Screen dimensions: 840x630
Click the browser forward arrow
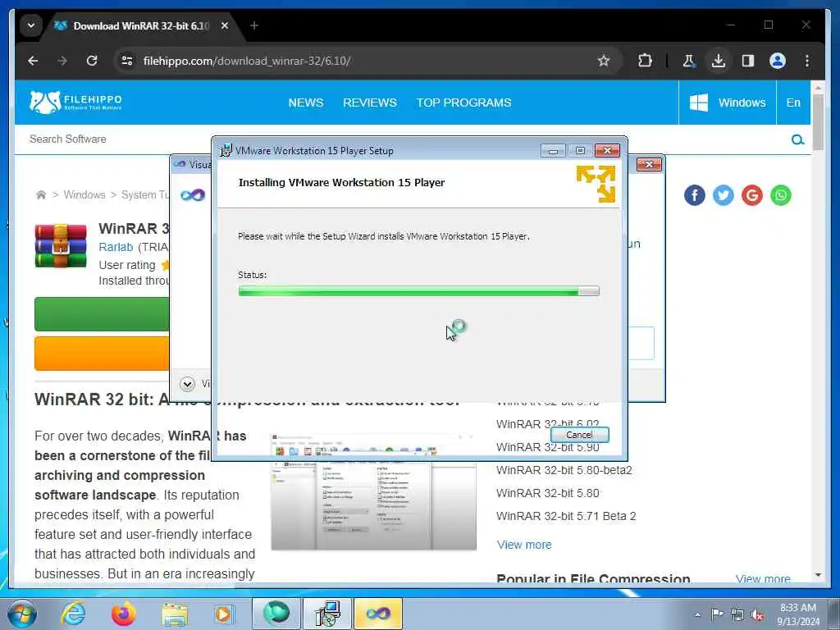coord(62,61)
